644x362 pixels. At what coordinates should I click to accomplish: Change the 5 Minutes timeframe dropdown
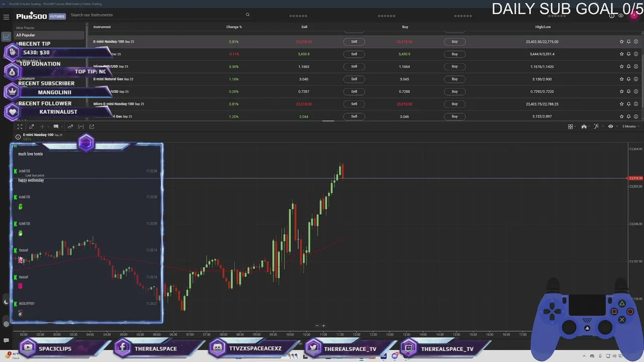pyautogui.click(x=630, y=127)
